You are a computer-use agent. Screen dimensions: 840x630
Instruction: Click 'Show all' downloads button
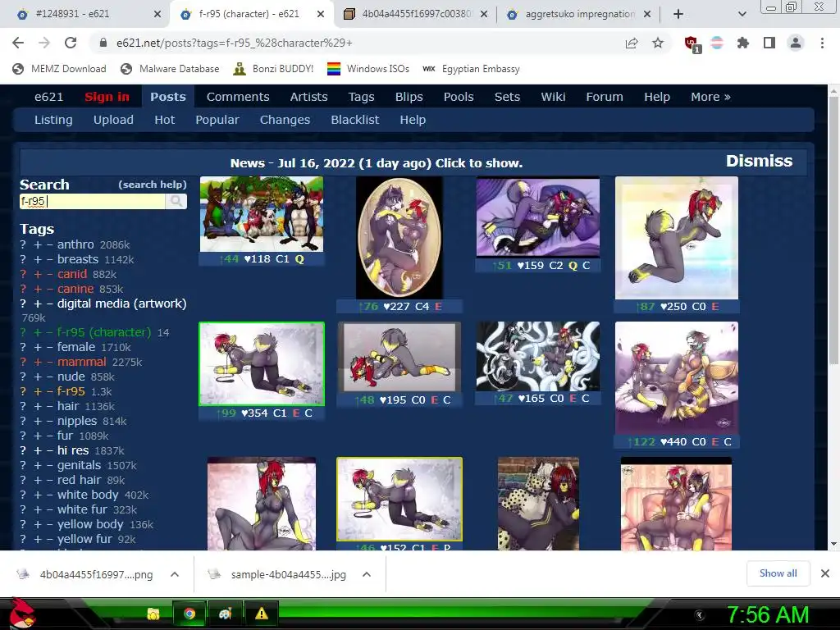click(x=778, y=573)
